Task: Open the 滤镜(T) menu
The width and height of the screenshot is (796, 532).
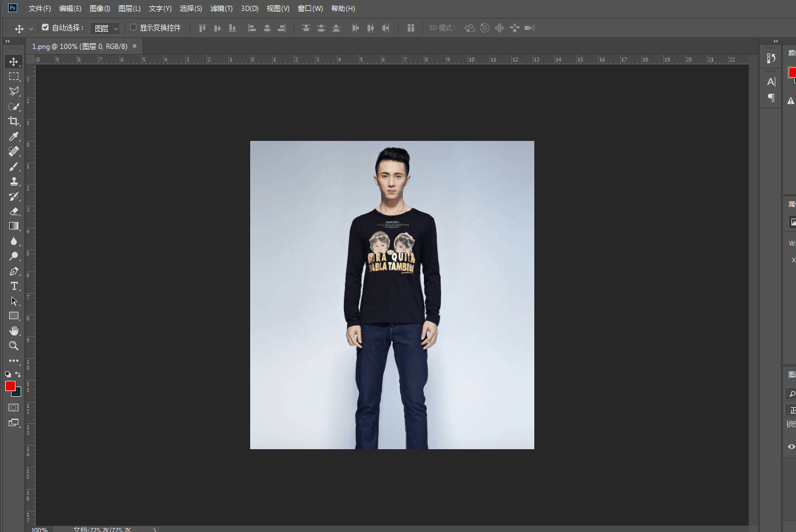Action: 221,9
